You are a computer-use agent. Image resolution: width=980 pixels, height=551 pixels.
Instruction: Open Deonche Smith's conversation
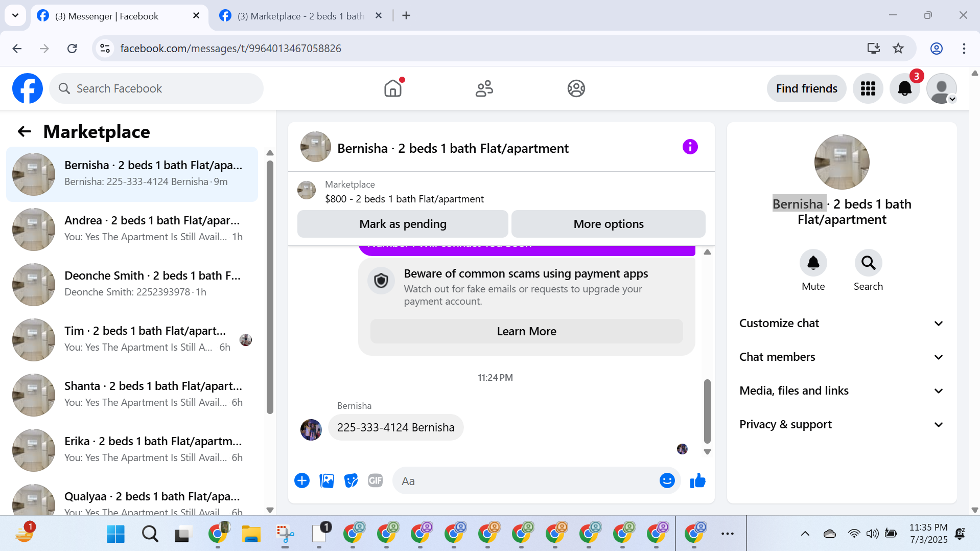coord(132,285)
